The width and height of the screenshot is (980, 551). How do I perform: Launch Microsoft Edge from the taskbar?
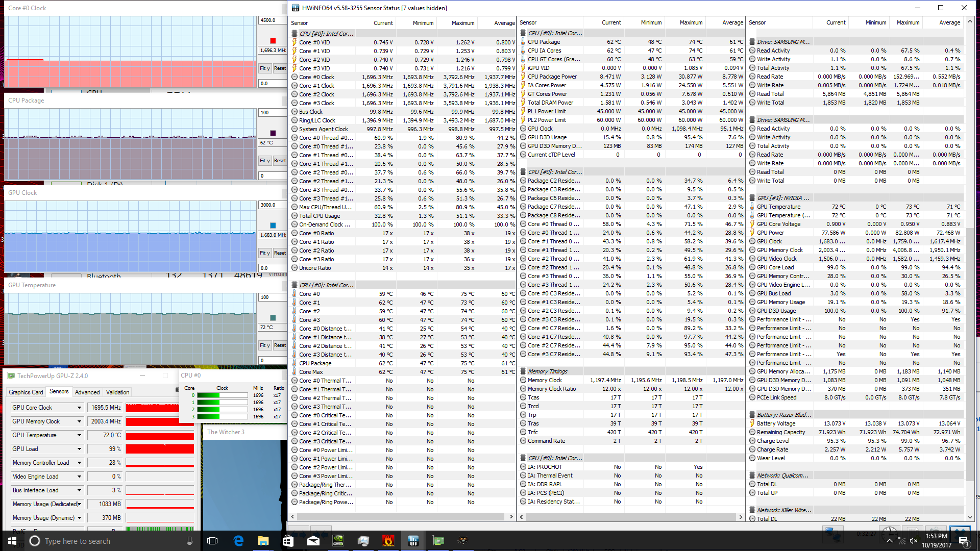(x=238, y=541)
